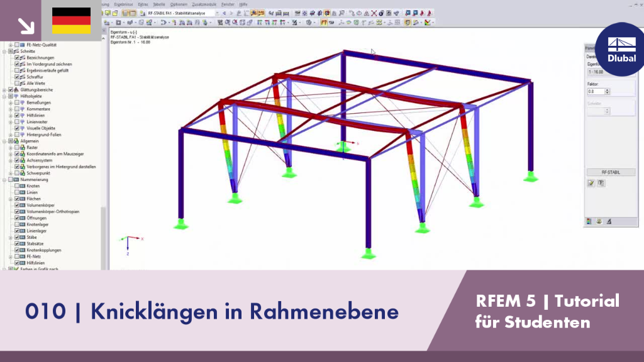This screenshot has height=362, width=644.
Task: Click the Dlubal logo badge
Action: click(621, 49)
